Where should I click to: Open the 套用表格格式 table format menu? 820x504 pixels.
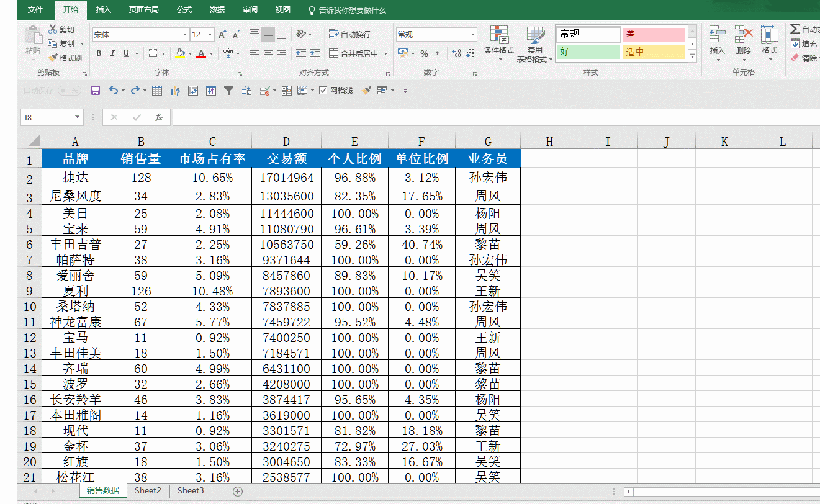click(534, 45)
